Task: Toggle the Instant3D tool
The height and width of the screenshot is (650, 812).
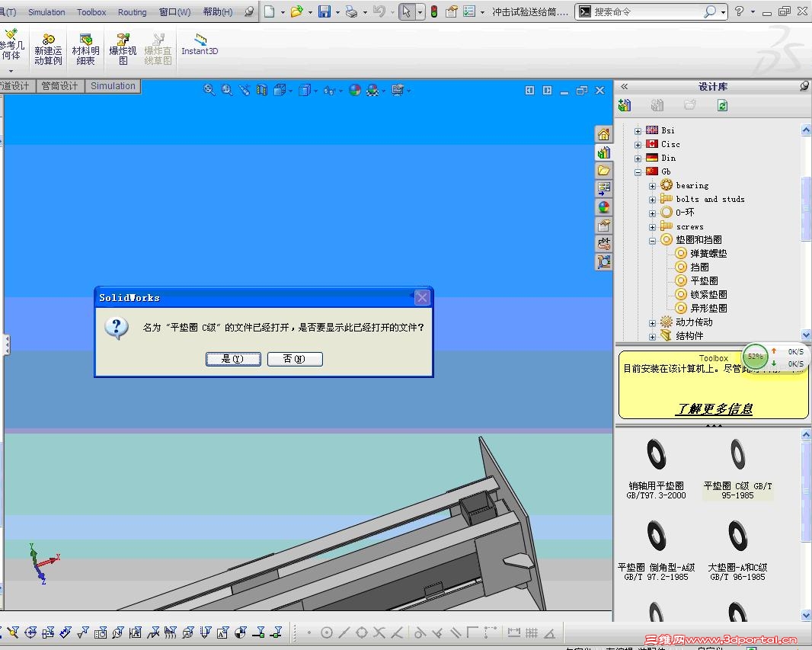Action: (x=200, y=44)
